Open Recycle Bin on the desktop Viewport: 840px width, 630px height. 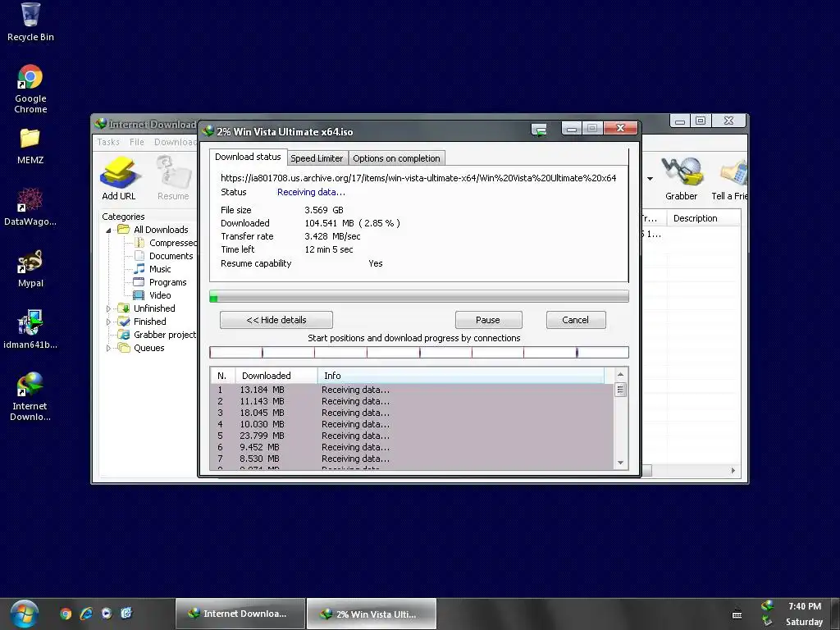30,22
